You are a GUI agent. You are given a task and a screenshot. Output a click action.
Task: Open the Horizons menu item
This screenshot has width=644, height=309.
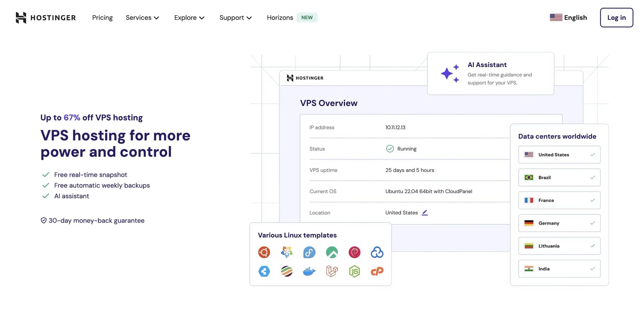(280, 17)
